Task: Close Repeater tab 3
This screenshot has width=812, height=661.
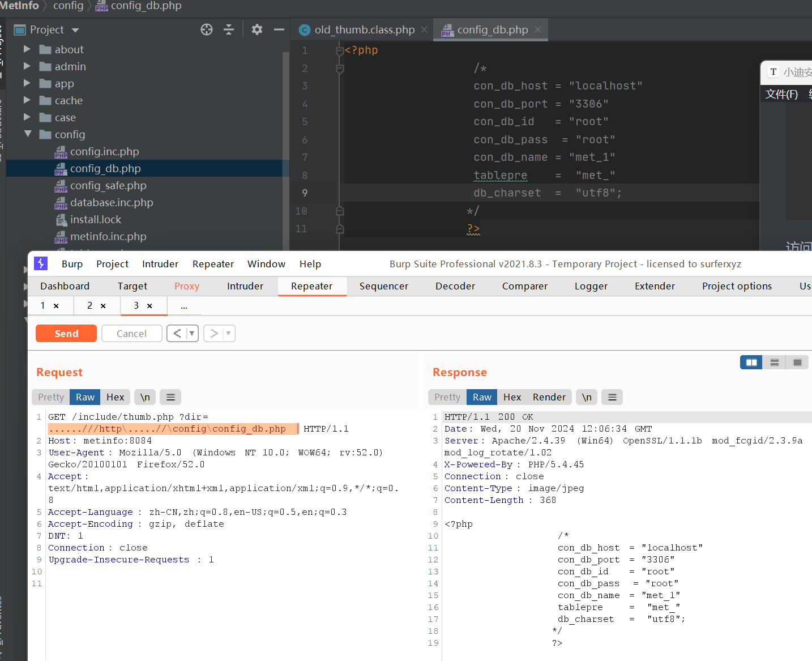Action: (x=149, y=306)
